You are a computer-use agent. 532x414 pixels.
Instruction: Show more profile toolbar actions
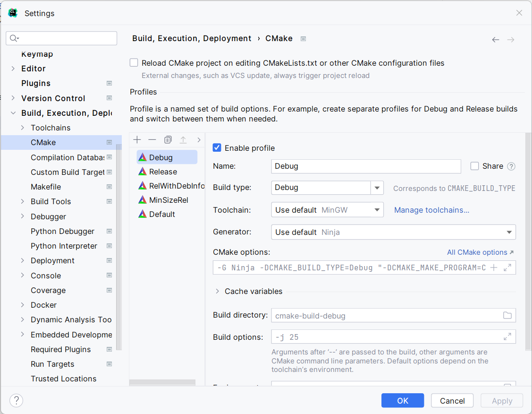[199, 139]
